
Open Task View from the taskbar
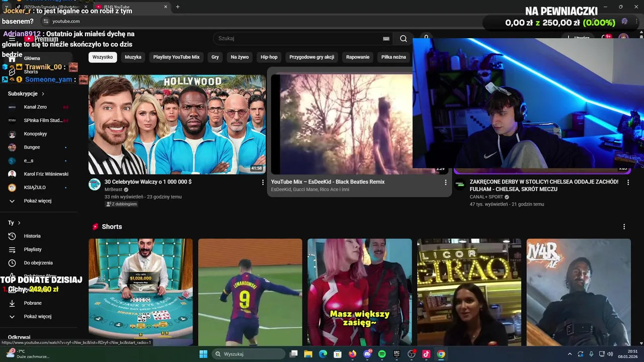(x=294, y=354)
